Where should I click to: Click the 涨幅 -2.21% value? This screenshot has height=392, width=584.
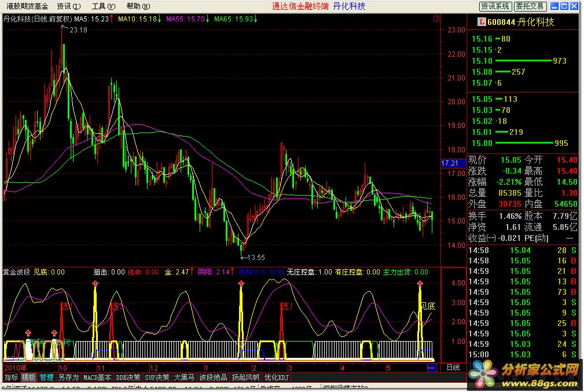click(x=509, y=182)
